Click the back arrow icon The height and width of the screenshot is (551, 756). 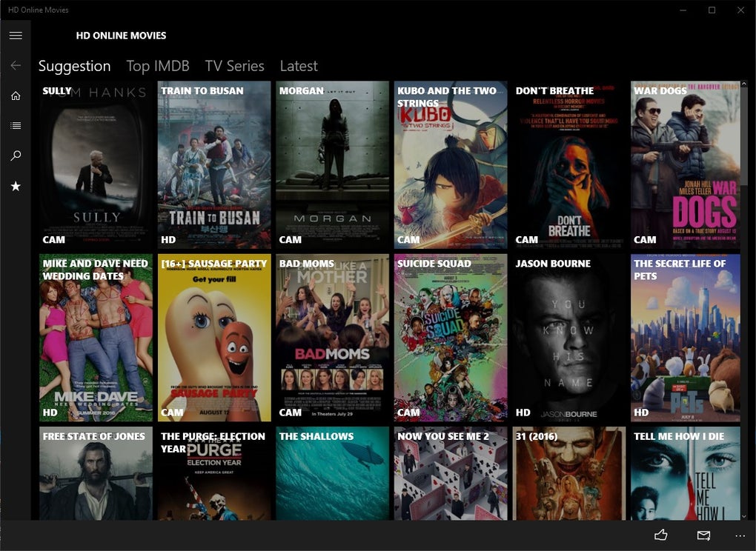point(16,65)
